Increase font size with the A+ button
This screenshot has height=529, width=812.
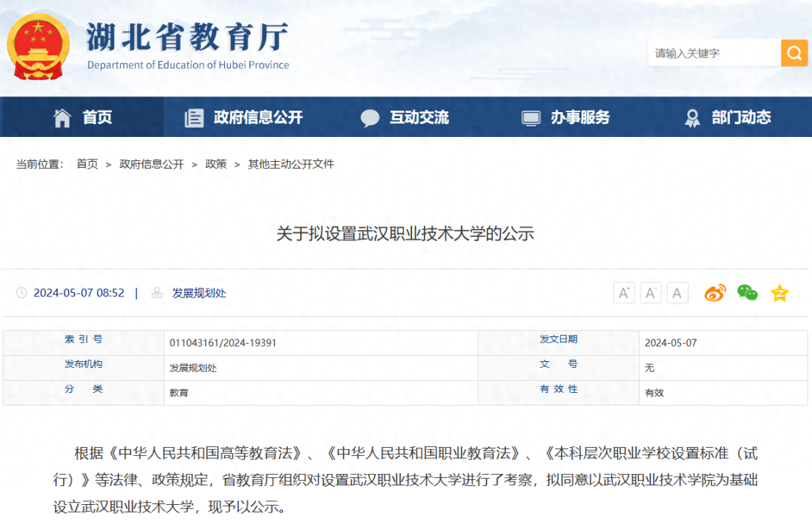(x=624, y=293)
